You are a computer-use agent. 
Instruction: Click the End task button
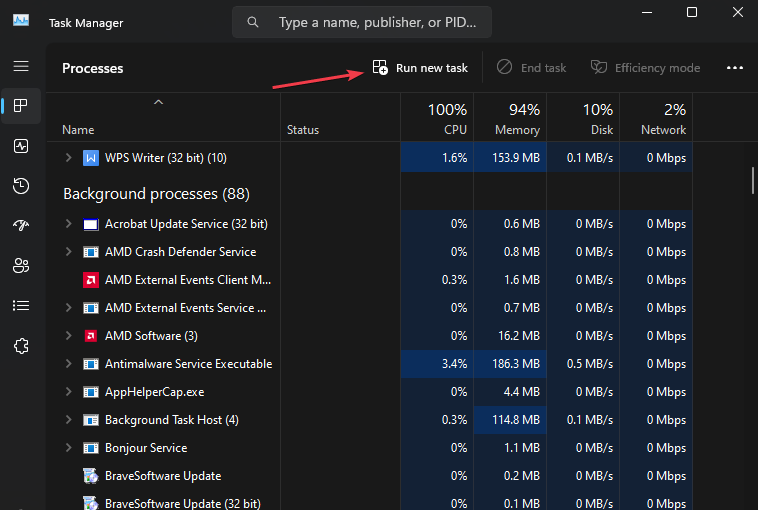click(532, 68)
